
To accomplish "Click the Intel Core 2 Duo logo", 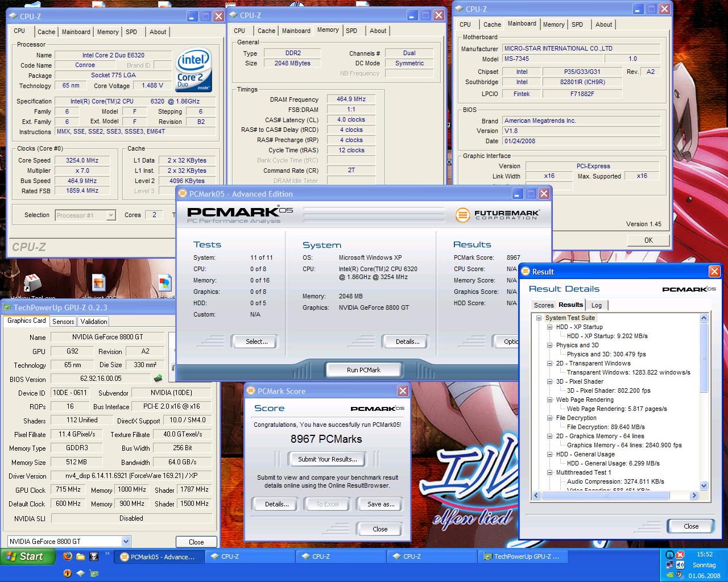I will click(193, 70).
